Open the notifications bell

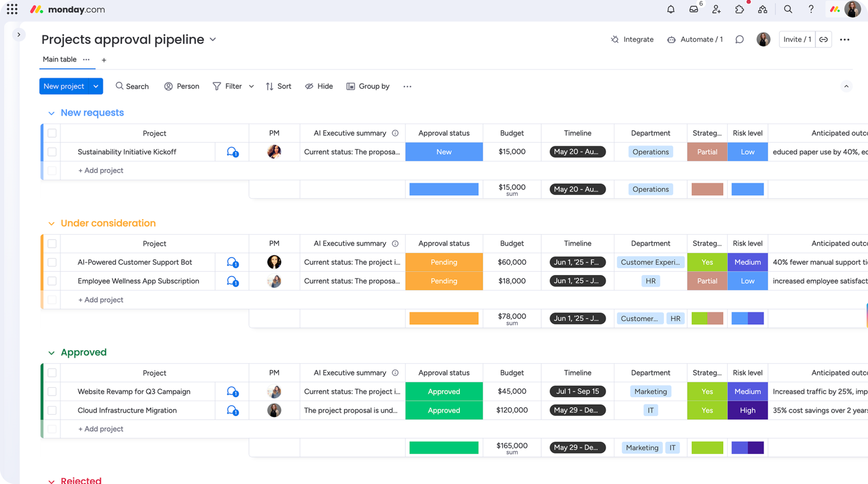(671, 9)
